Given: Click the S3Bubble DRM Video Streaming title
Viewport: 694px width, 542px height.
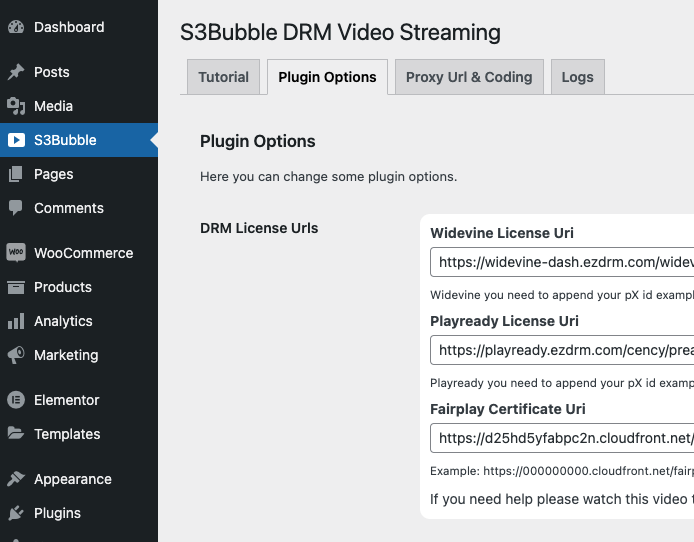Looking at the screenshot, I should pos(340,32).
